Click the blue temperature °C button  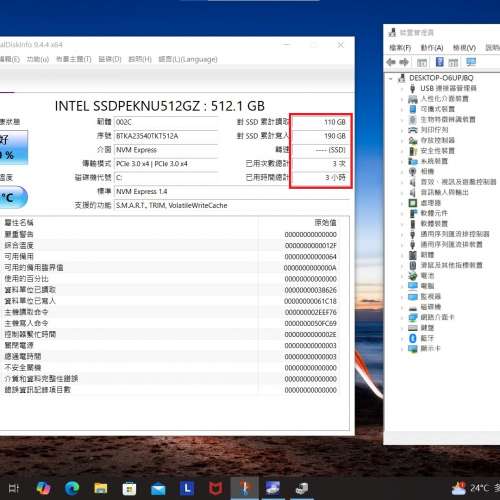pos(13,197)
